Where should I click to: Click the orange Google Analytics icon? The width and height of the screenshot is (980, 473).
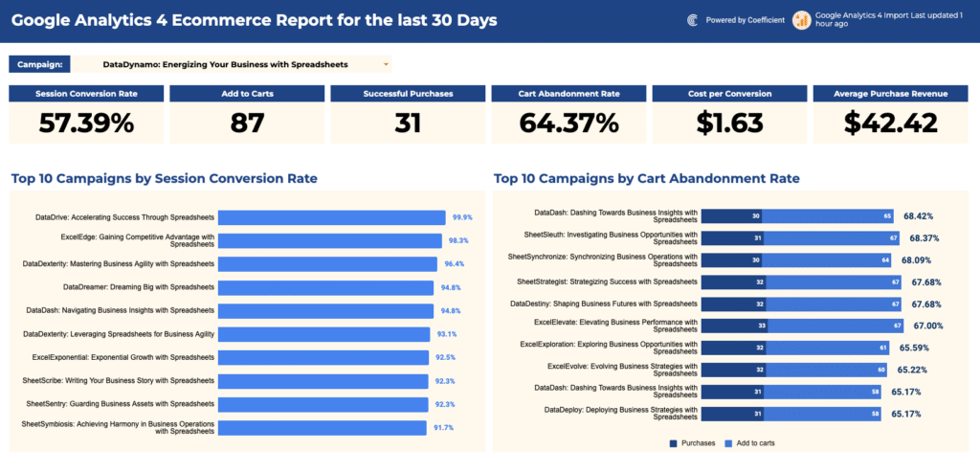[802, 20]
